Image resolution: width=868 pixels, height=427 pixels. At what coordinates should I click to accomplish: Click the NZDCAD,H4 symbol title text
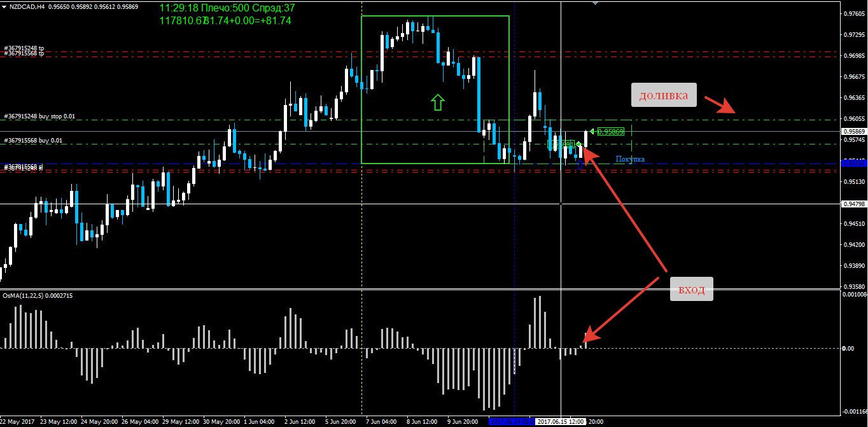pos(26,6)
